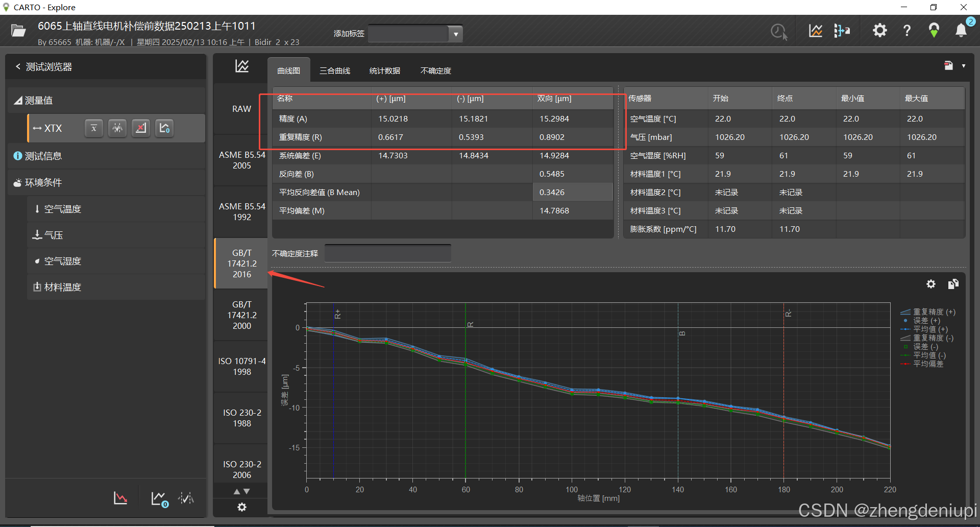Click the green R marker line at 60 mm
The image size is (980, 527).
[x=465, y=391]
